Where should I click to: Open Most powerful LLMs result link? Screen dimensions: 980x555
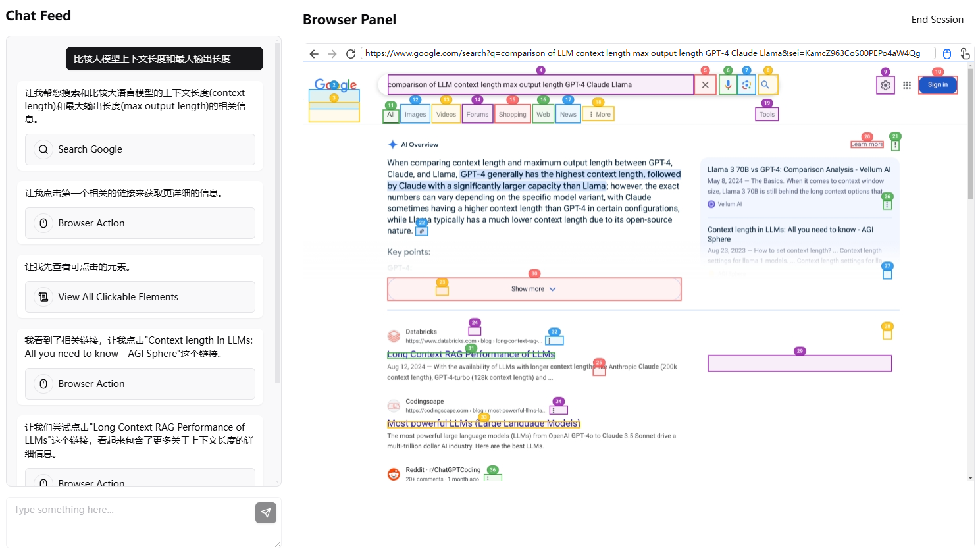pyautogui.click(x=484, y=423)
